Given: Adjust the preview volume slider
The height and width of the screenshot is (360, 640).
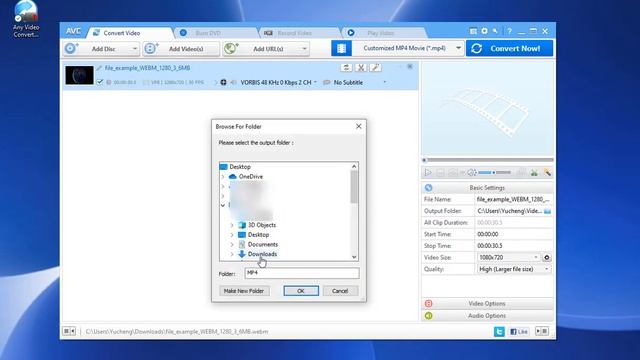Looking at the screenshot, I should [494, 173].
